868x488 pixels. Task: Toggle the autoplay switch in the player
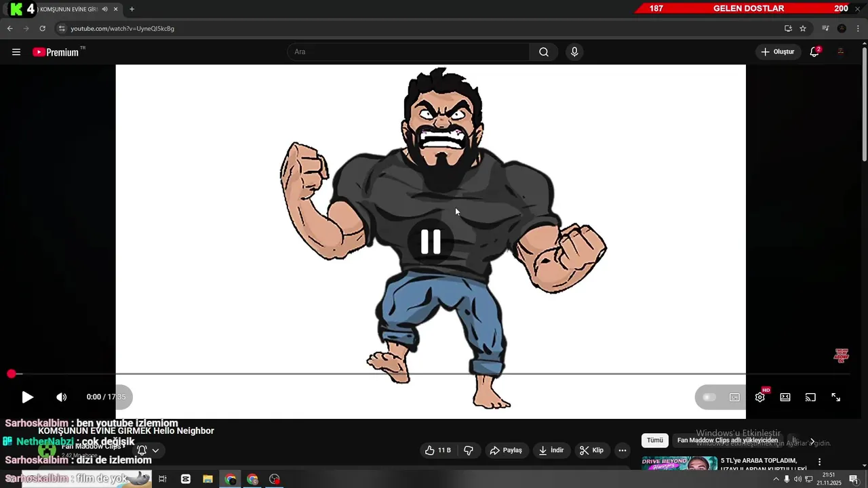click(x=709, y=397)
